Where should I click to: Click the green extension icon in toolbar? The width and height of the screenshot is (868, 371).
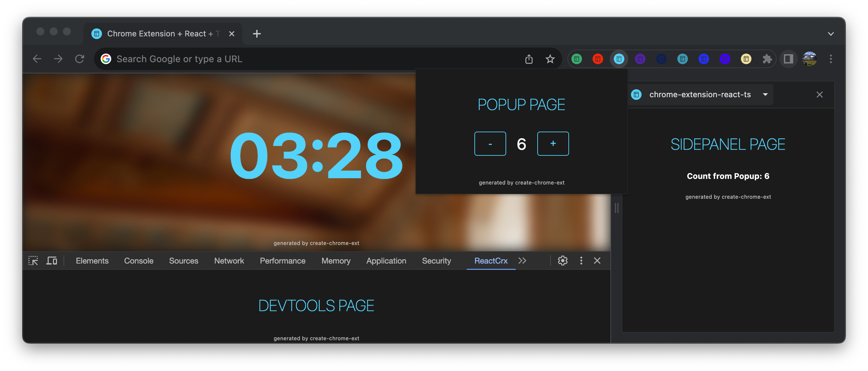pos(577,59)
